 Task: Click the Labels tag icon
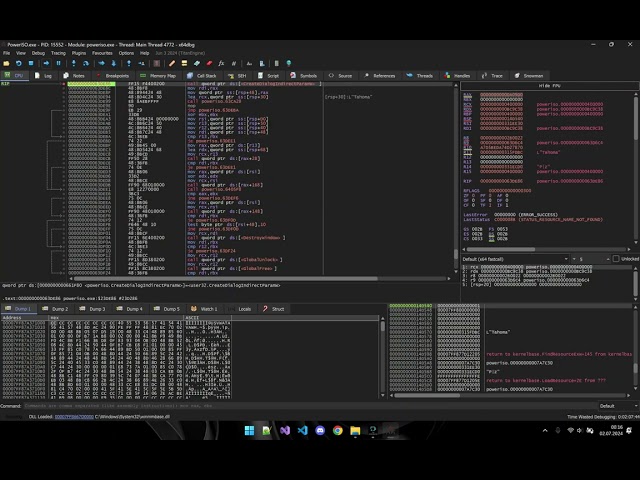click(197, 63)
